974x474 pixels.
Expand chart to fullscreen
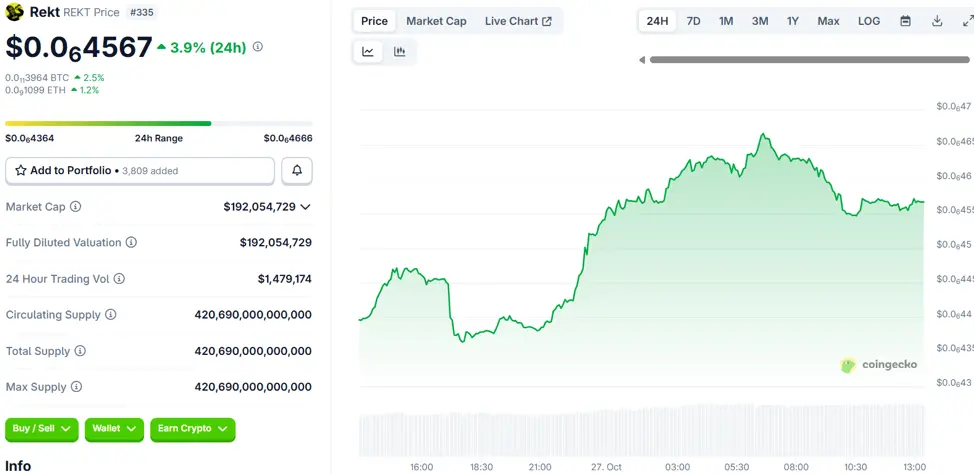pyautogui.click(x=967, y=21)
